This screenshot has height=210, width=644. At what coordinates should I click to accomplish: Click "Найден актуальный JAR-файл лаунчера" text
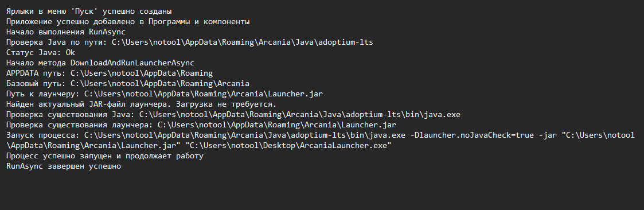pos(86,104)
